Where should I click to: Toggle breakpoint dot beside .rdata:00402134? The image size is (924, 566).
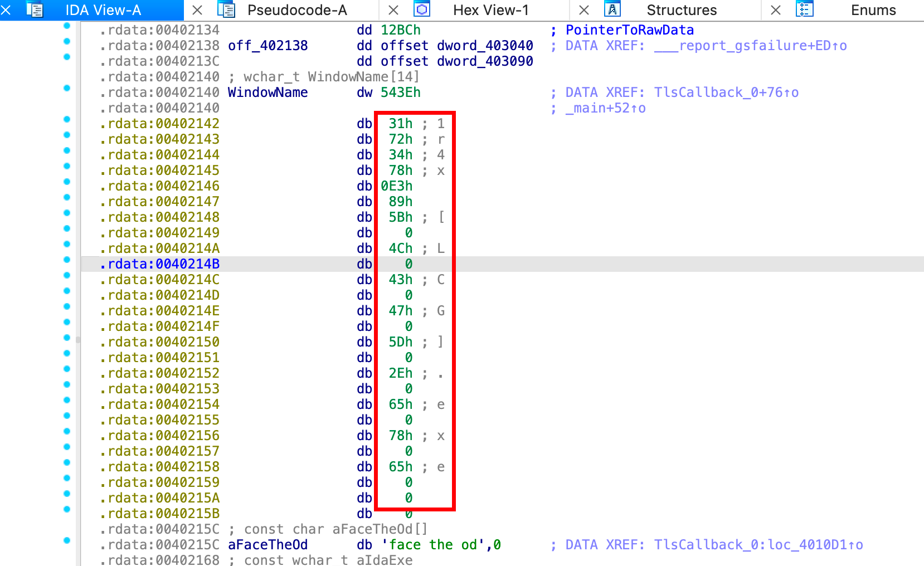[67, 26]
